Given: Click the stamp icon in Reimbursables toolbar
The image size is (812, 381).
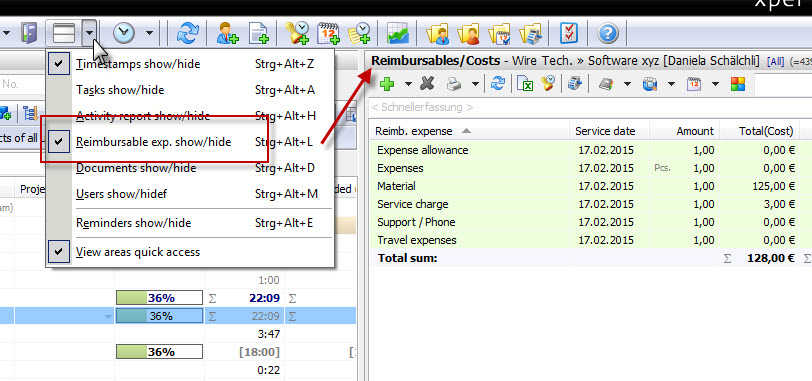Looking at the screenshot, I should (x=548, y=83).
